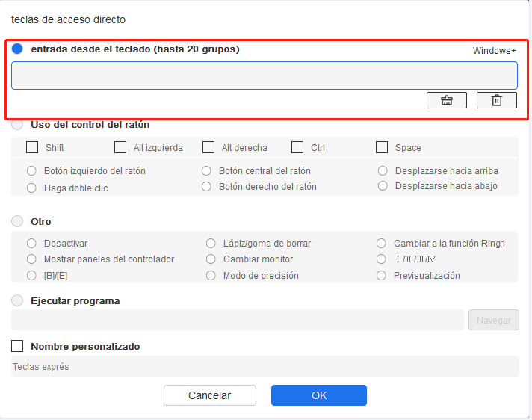Tick the Space checkbox
The height and width of the screenshot is (420, 532).
coord(382,148)
